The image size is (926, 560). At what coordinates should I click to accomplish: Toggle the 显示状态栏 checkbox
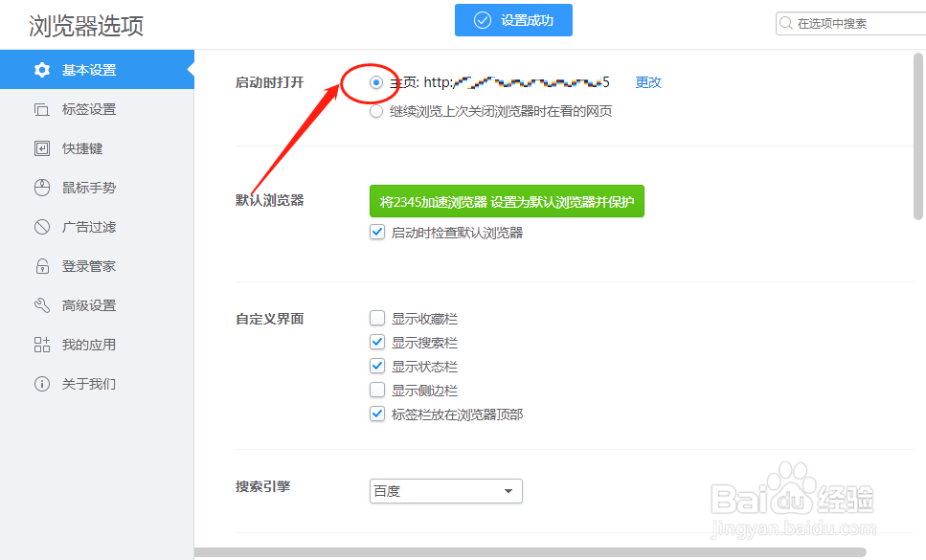[376, 366]
